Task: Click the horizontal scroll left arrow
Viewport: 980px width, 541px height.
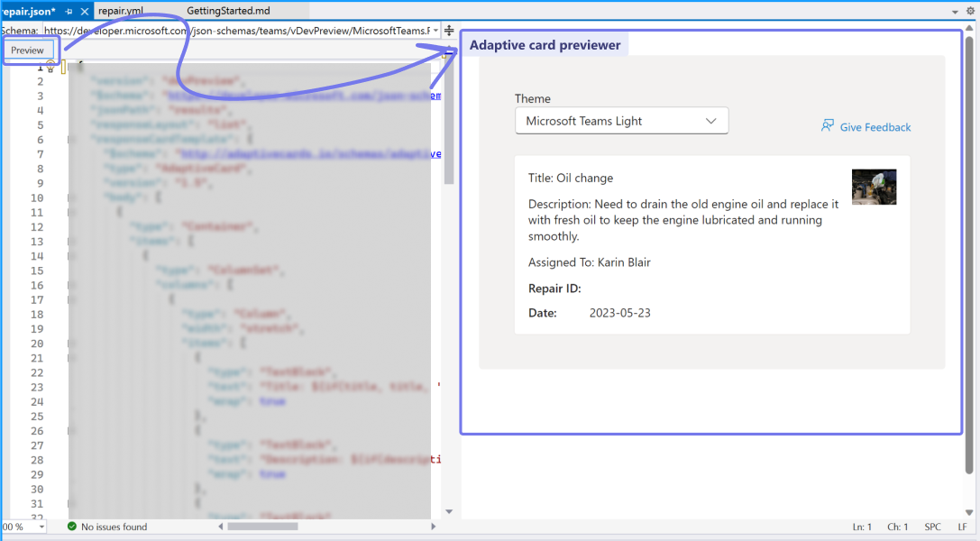Action: click(x=220, y=527)
